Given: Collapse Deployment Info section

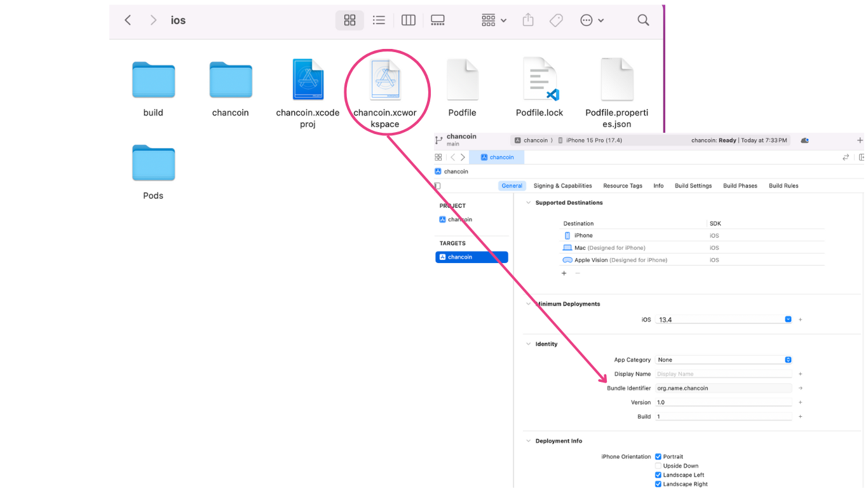Looking at the screenshot, I should click(x=527, y=441).
